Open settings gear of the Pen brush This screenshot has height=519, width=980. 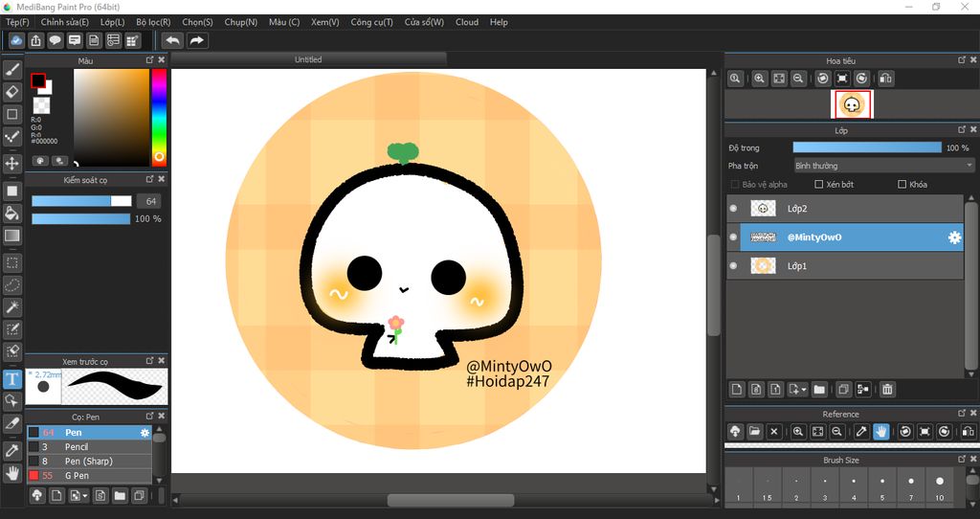click(145, 433)
